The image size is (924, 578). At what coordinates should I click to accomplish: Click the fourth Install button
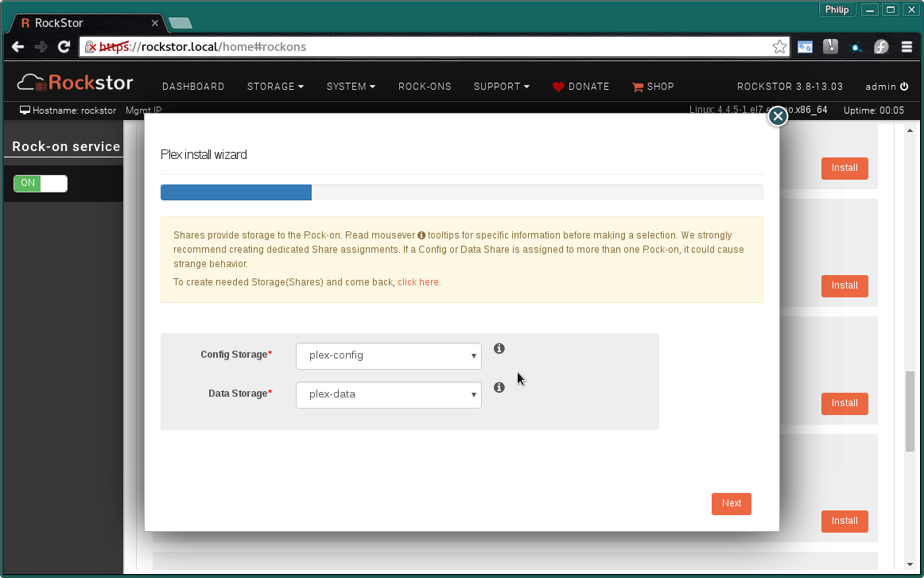(844, 521)
